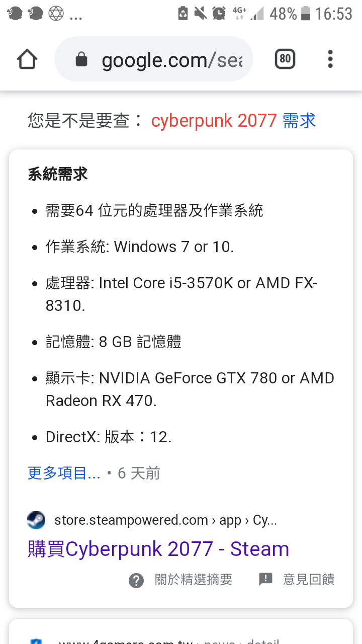362x644 pixels.
Task: Open 關於精選摘要 information
Action: click(194, 580)
